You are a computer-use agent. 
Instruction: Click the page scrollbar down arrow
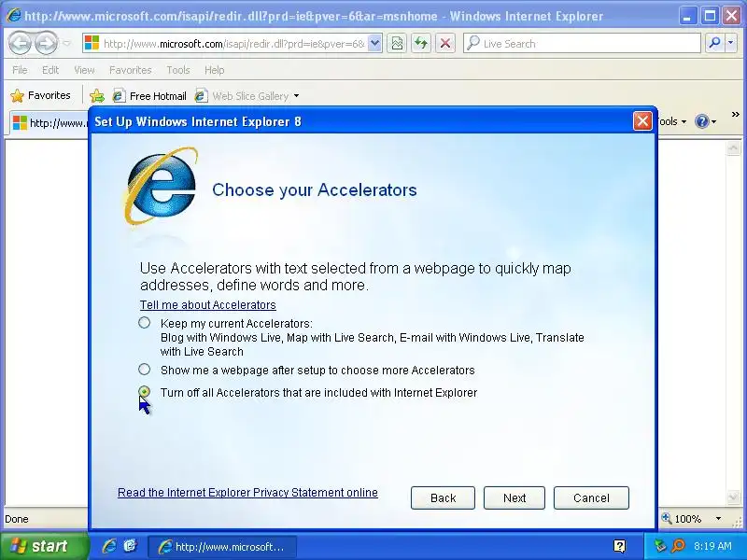733,497
